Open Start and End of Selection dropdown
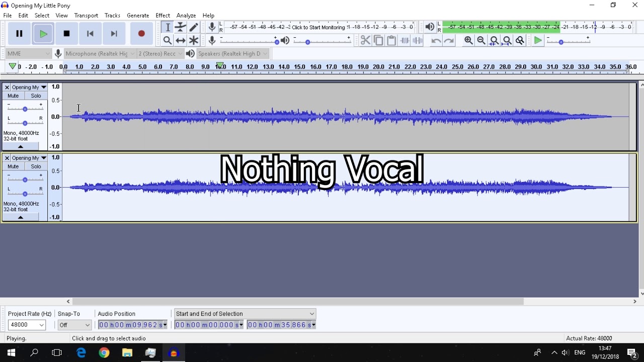This screenshot has width=644, height=362. pyautogui.click(x=245, y=314)
